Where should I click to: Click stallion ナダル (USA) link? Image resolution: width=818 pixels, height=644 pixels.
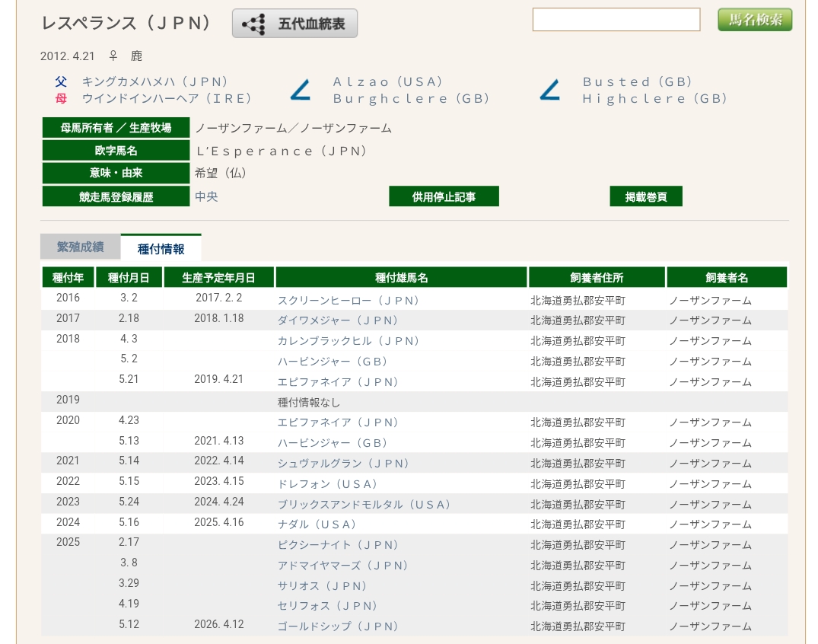[317, 524]
